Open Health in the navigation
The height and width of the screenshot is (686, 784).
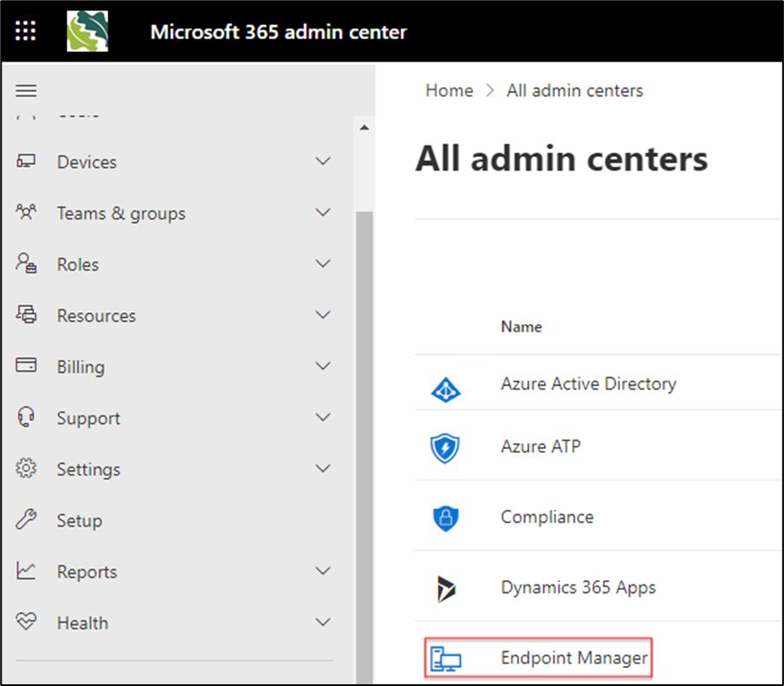point(82,624)
